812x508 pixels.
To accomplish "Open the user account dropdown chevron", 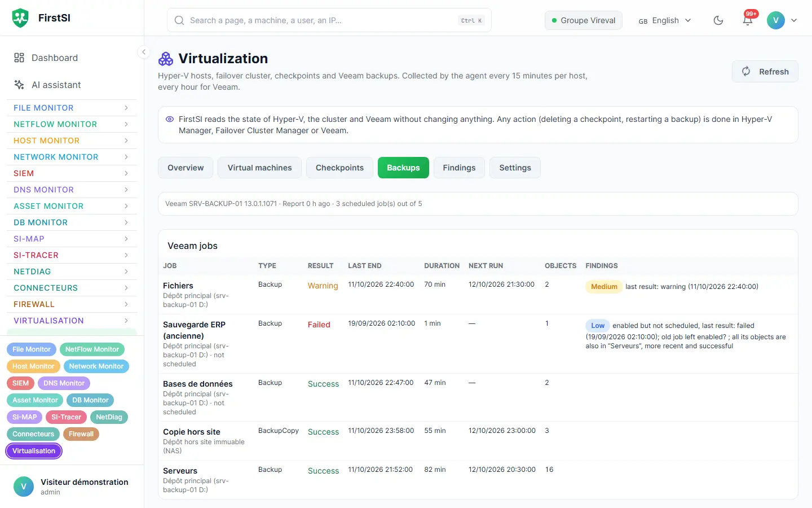I will point(794,20).
